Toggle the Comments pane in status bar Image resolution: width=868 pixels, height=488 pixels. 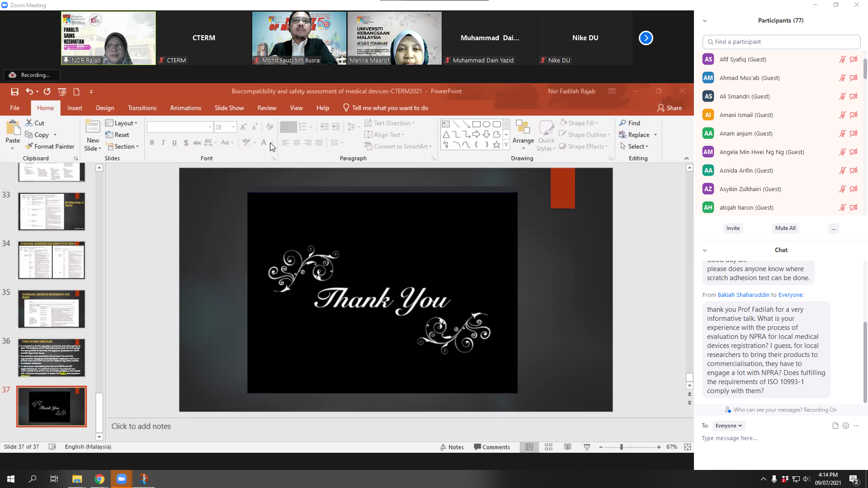492,447
